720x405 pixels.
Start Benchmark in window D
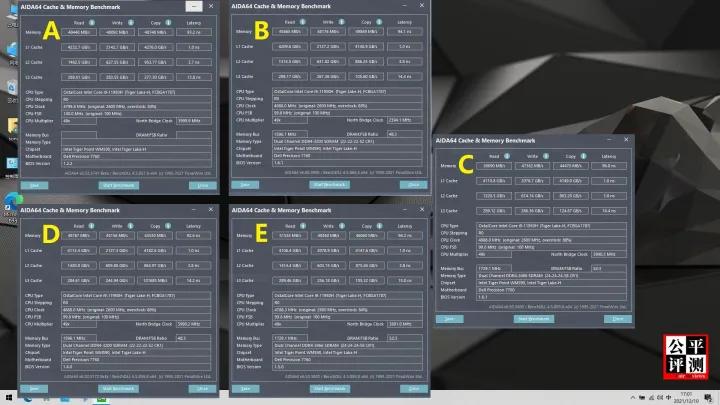pos(118,388)
